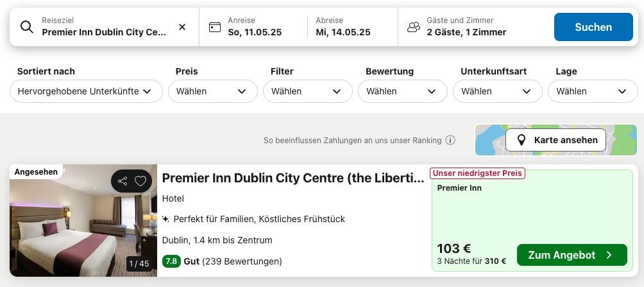Expand the Bewertung dropdown
Image resolution: width=644 pixels, height=287 pixels.
pyautogui.click(x=402, y=91)
